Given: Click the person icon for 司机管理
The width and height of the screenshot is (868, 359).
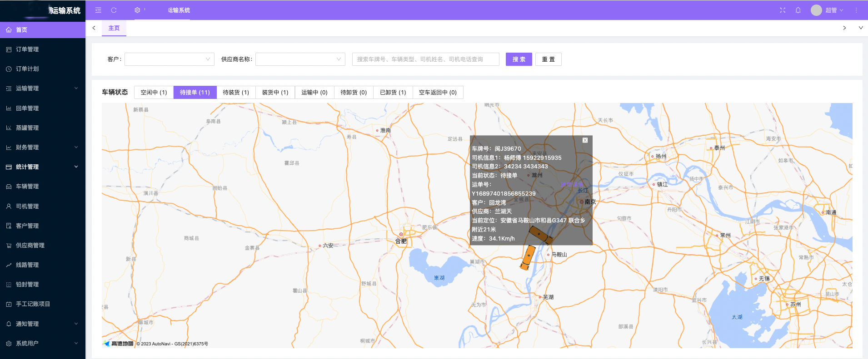Looking at the screenshot, I should point(9,206).
